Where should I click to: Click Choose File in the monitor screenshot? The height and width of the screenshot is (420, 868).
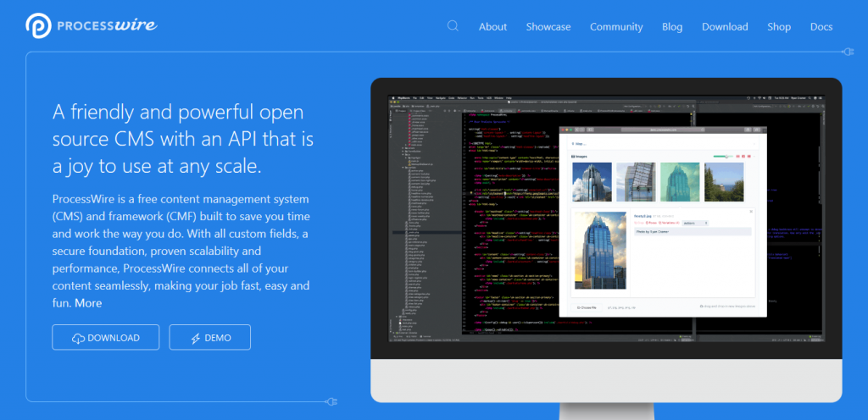coord(587,307)
